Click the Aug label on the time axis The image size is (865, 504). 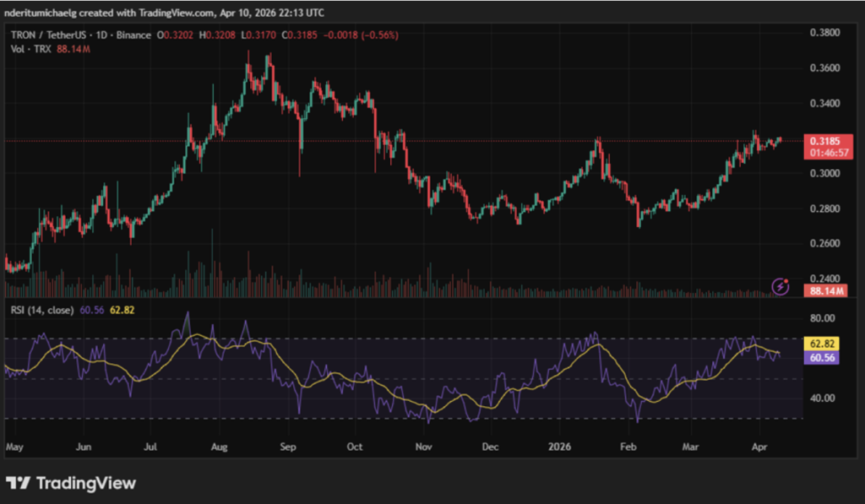click(x=218, y=445)
